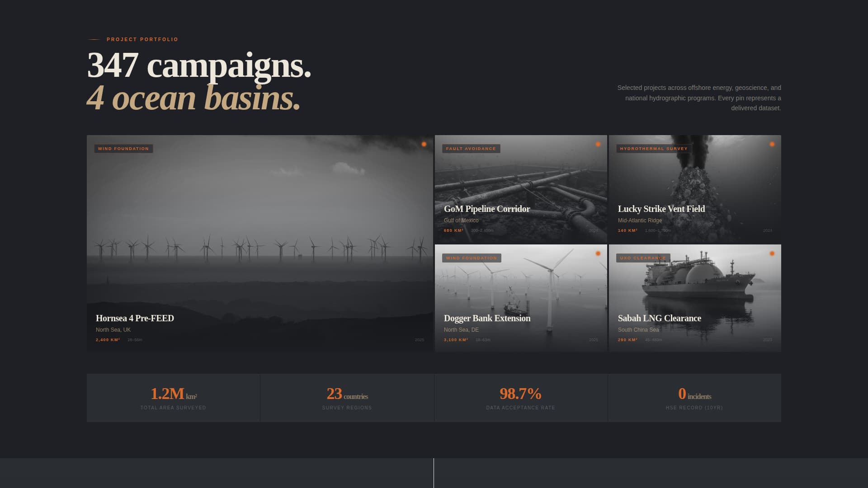This screenshot has width=868, height=488.
Task: Click the Fault Avoidance tag badge
Action: click(x=471, y=149)
